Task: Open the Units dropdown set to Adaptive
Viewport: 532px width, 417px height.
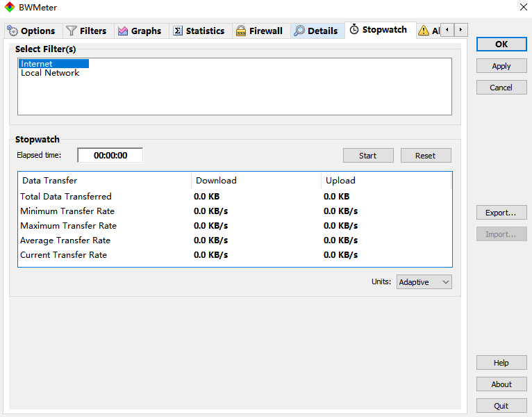Action: click(x=424, y=282)
